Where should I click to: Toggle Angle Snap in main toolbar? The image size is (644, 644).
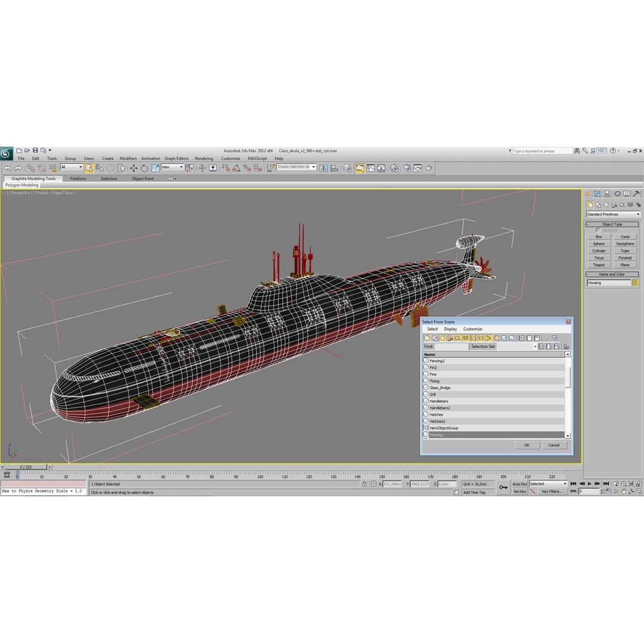click(x=236, y=168)
